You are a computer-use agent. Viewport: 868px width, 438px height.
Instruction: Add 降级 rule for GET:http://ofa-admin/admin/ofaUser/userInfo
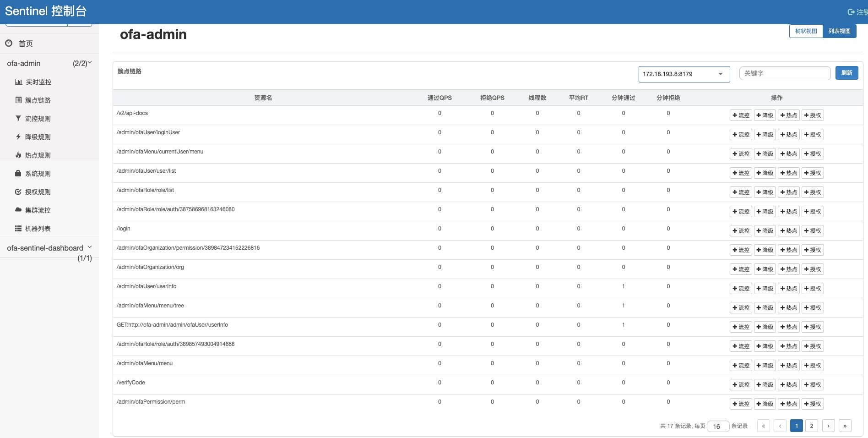click(x=765, y=327)
